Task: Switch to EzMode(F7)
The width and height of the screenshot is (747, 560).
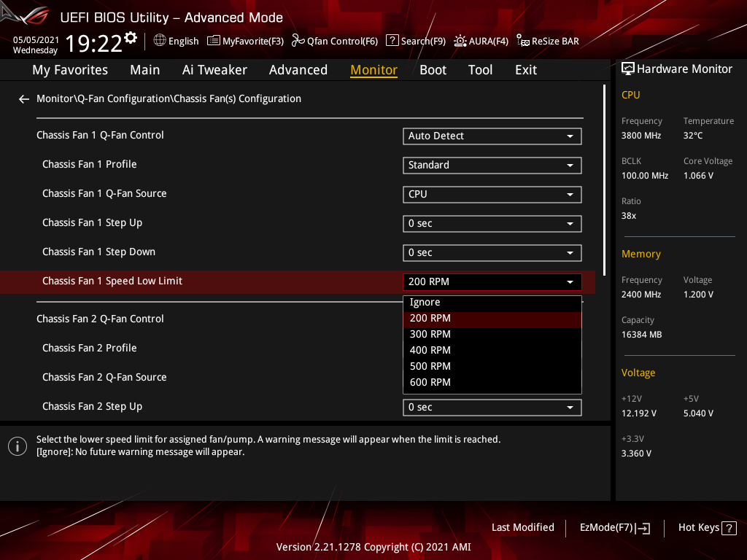Action: pos(614,528)
